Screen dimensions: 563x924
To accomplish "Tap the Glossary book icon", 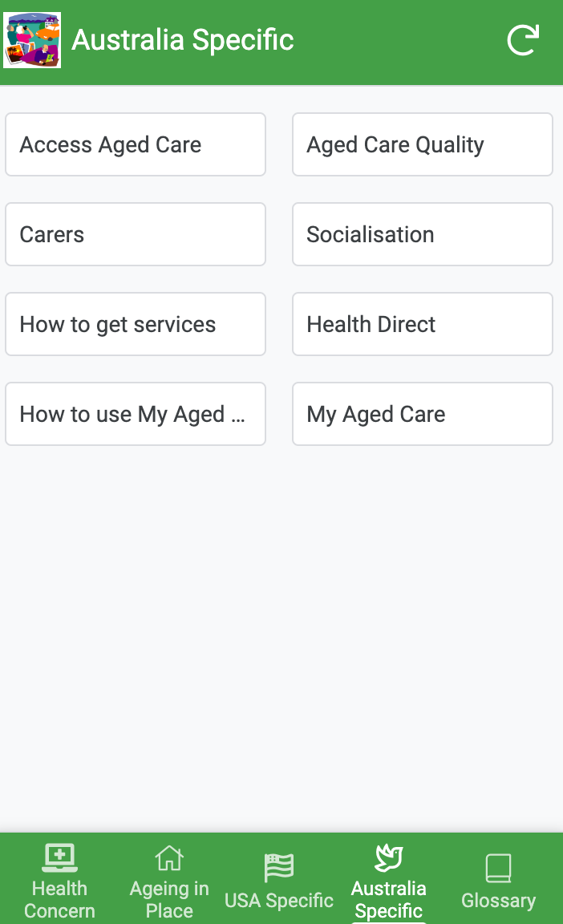I will [498, 868].
